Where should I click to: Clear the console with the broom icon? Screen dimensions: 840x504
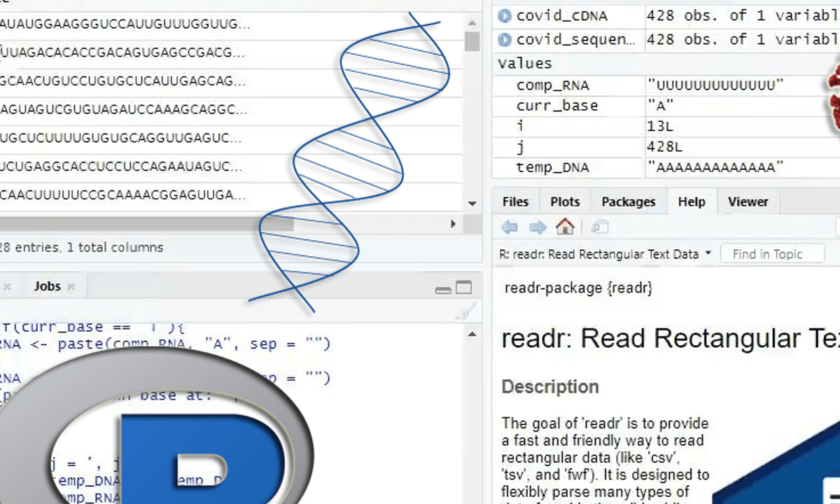pos(468,311)
